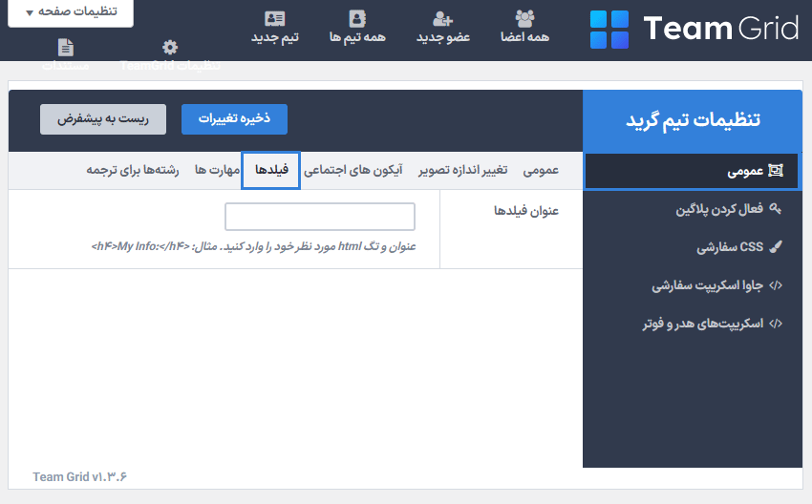
Task: Click the All Teams (همه تیم ها) icon
Action: pyautogui.click(x=357, y=19)
